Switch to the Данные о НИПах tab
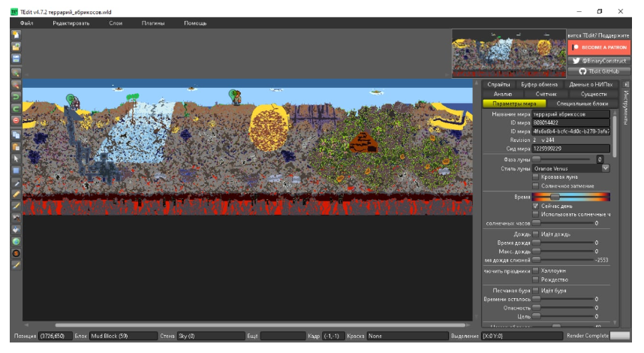 (591, 84)
